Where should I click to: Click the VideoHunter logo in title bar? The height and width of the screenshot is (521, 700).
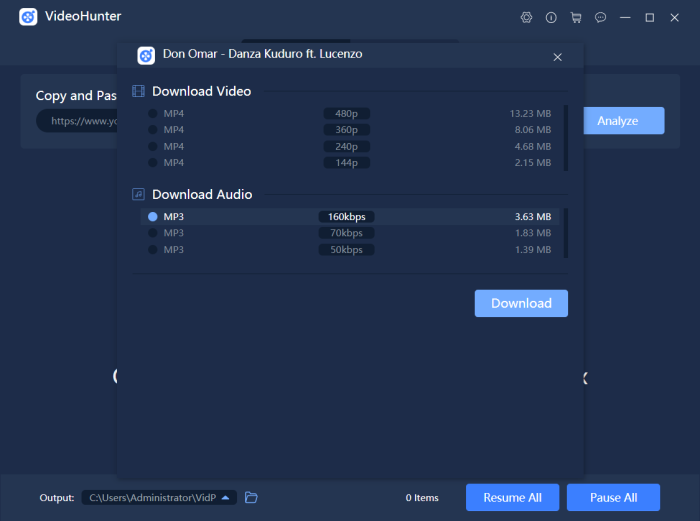[28, 17]
